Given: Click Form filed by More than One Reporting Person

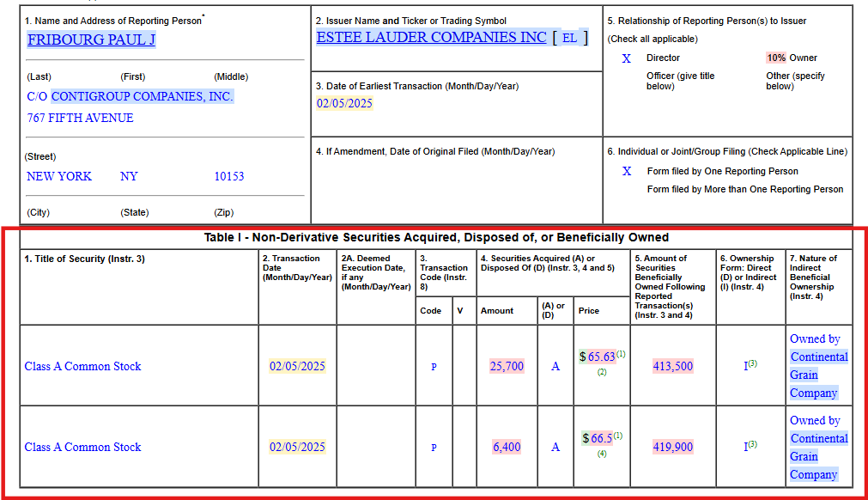Looking at the screenshot, I should (745, 189).
